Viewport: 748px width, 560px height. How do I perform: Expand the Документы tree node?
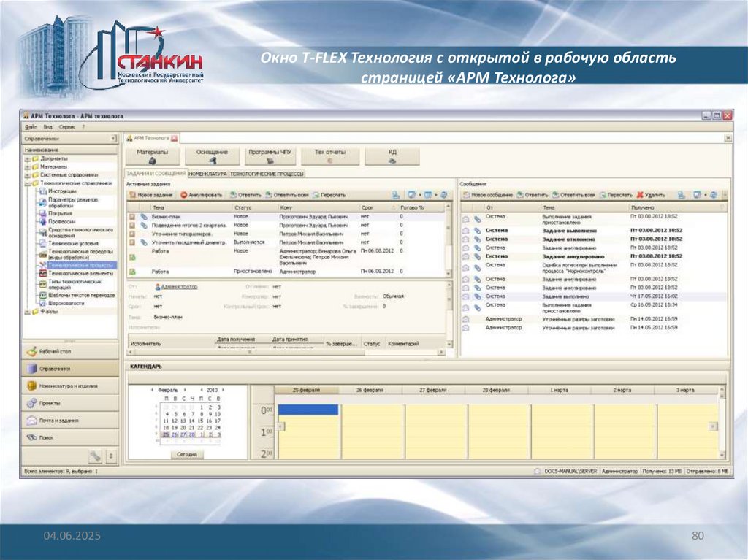(x=28, y=159)
